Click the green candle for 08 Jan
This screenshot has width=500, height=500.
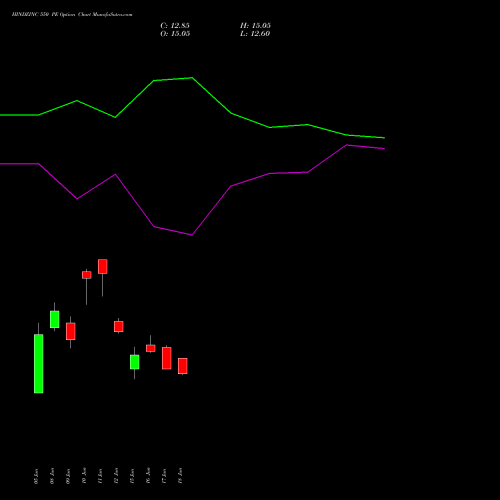(55, 319)
